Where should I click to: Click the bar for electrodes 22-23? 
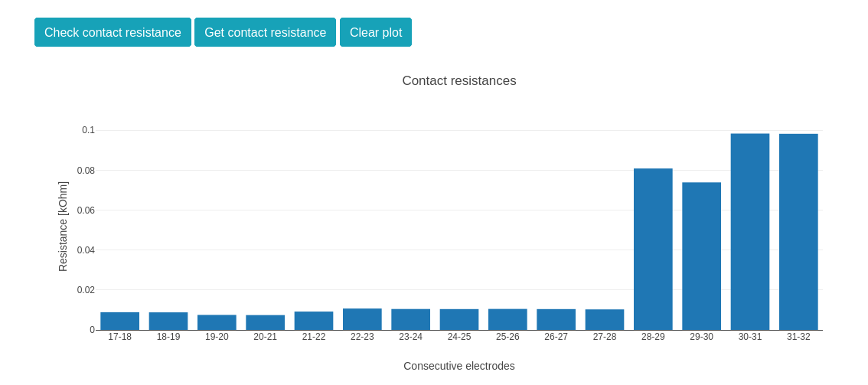point(362,320)
